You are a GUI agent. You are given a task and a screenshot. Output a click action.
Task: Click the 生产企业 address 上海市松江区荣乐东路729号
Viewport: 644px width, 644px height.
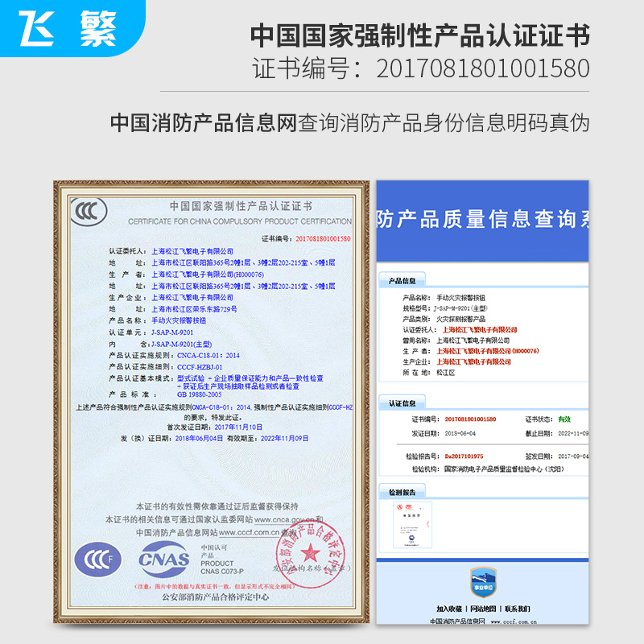click(x=194, y=309)
